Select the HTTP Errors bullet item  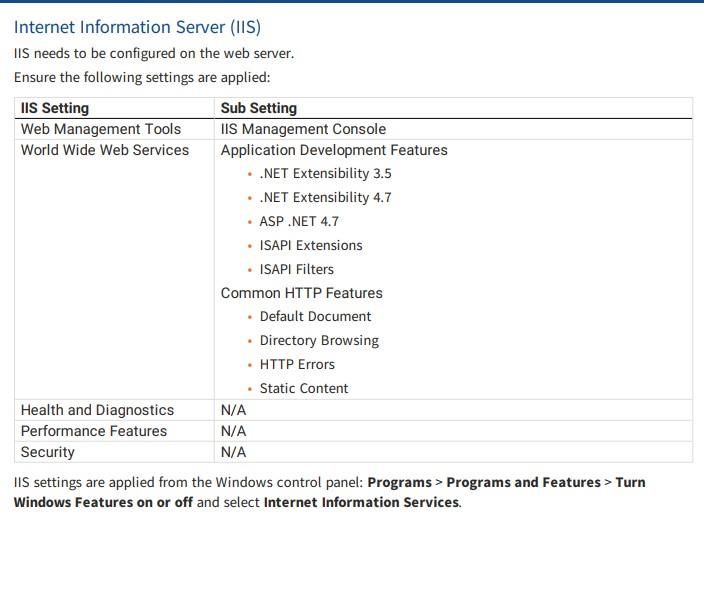tap(297, 364)
